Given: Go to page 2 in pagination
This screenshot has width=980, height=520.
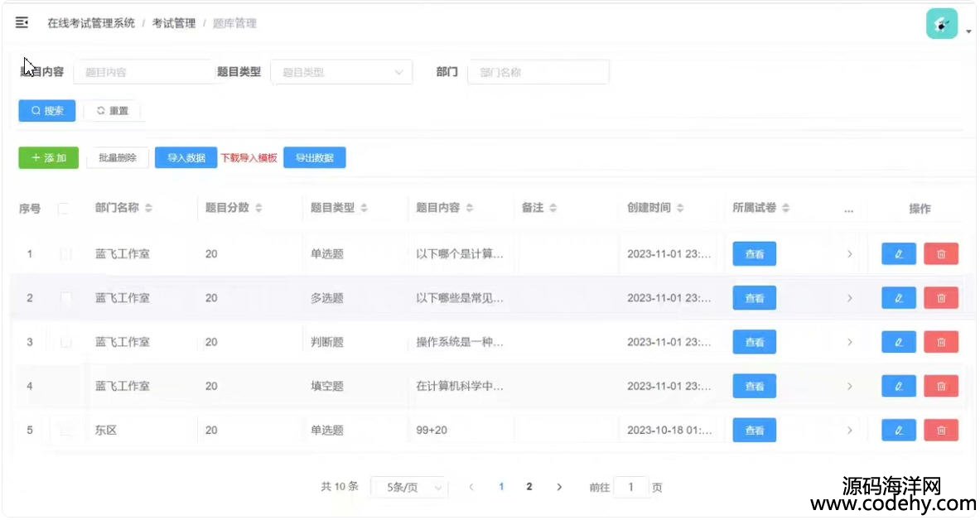Looking at the screenshot, I should tap(529, 487).
